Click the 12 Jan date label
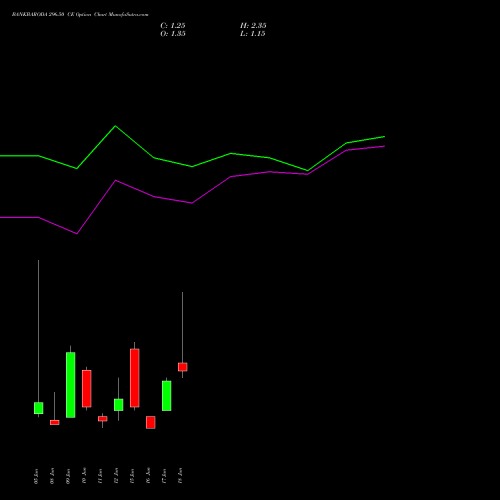The height and width of the screenshot is (500, 500). pyautogui.click(x=116, y=476)
